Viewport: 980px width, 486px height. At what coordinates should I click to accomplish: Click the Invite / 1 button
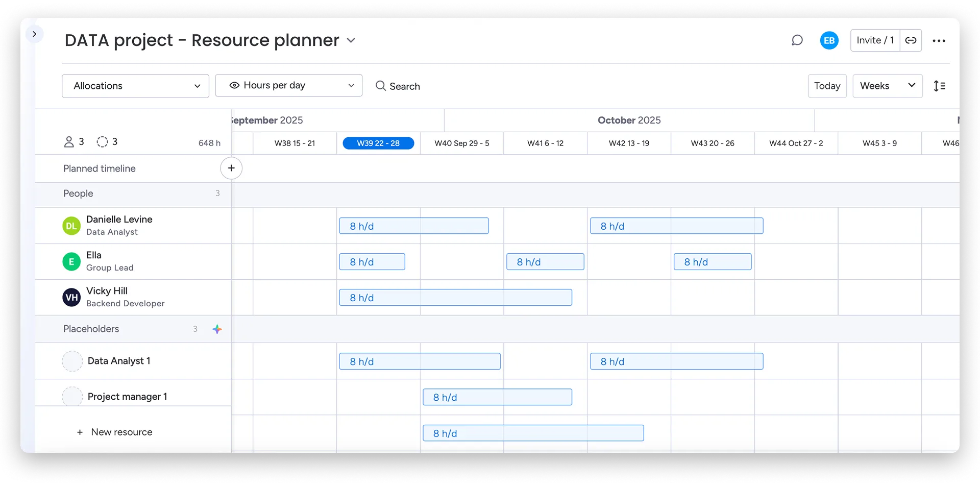[x=875, y=40]
